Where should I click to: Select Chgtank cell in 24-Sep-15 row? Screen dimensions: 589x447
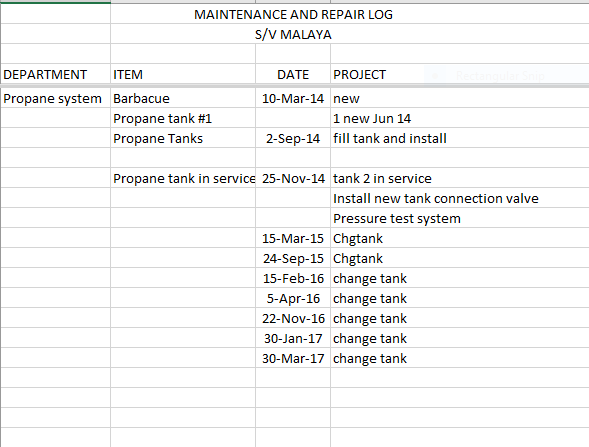click(460, 258)
